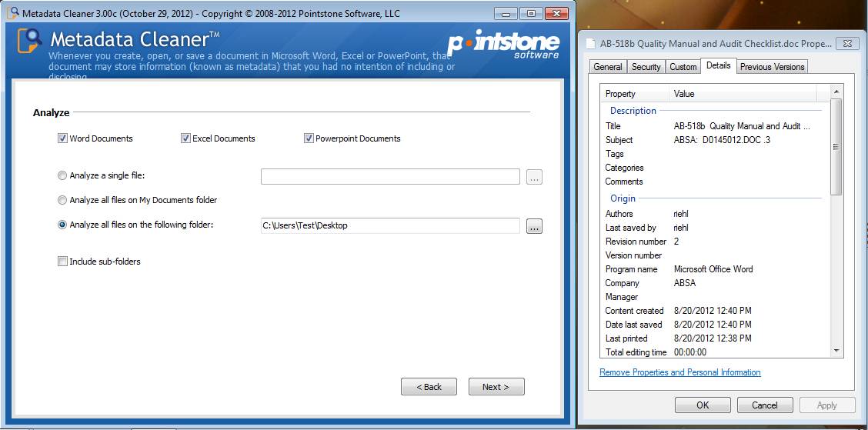Click Company value ABSA

[685, 283]
